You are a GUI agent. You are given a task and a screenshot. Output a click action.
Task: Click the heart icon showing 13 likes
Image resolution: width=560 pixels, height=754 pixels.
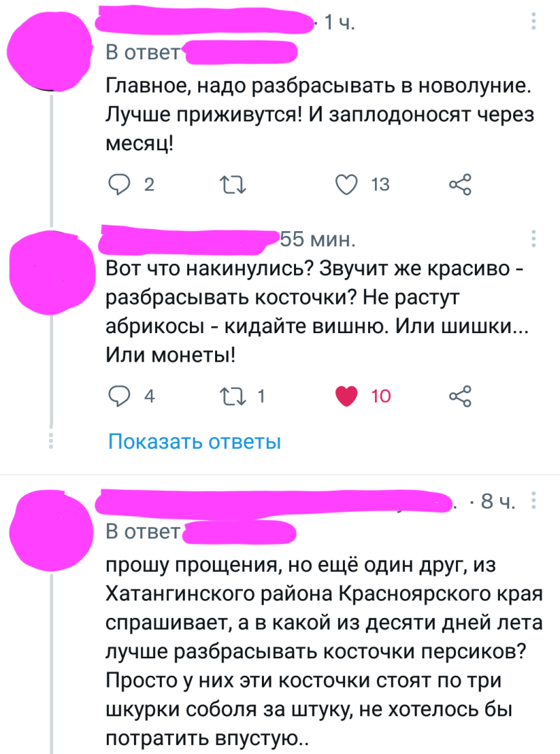point(345,184)
